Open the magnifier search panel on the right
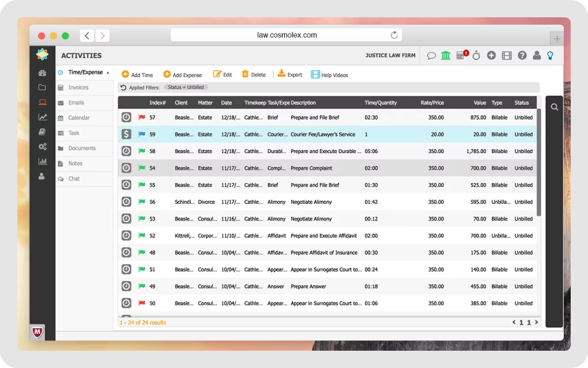This screenshot has width=588, height=368. (554, 107)
